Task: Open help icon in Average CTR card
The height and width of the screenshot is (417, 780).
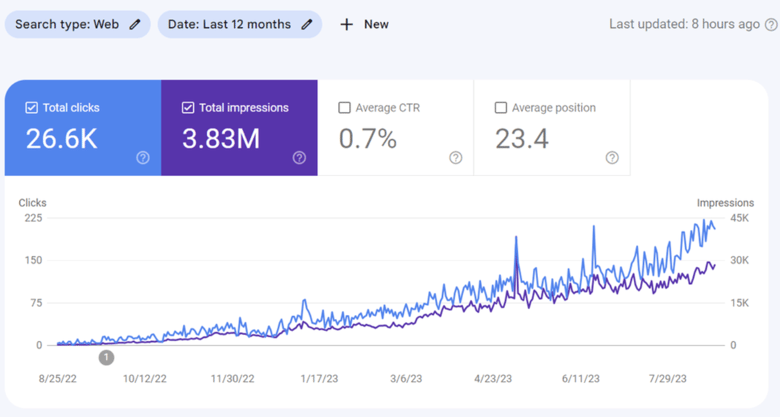Action: (456, 158)
